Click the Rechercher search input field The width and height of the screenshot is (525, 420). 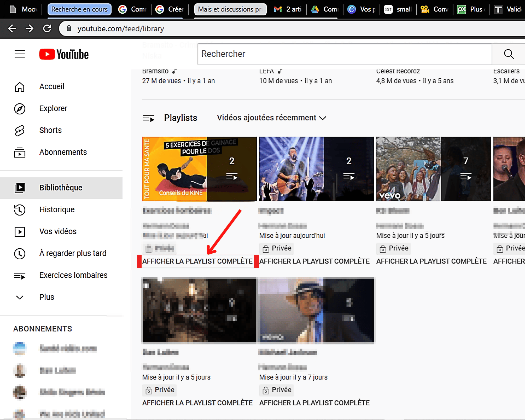345,54
